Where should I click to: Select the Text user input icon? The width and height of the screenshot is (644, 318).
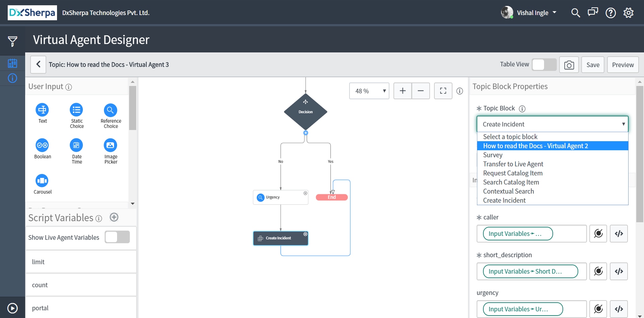pos(42,110)
